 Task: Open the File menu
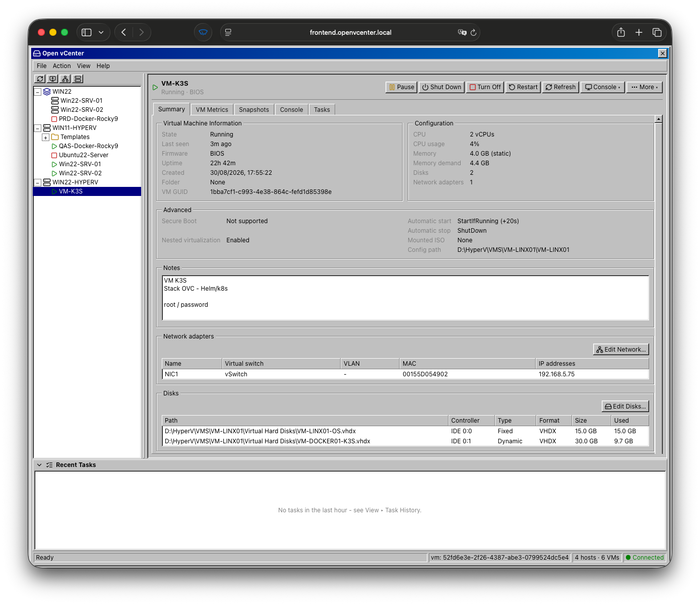(x=42, y=66)
